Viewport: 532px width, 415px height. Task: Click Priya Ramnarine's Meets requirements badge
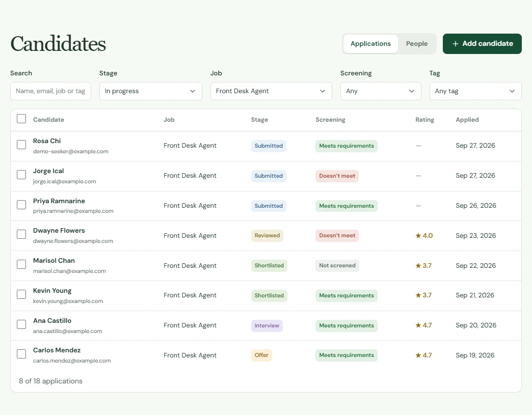tap(347, 206)
